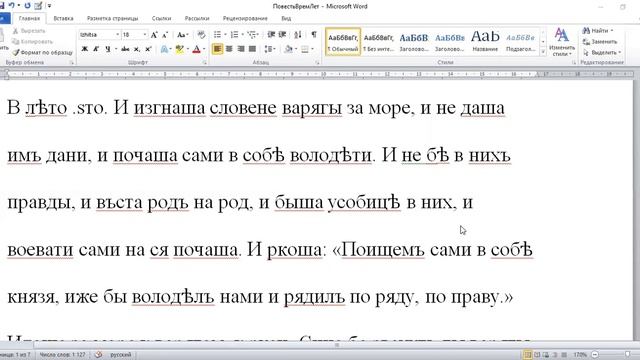
Task: Switch to print layout view
Action: point(527,355)
